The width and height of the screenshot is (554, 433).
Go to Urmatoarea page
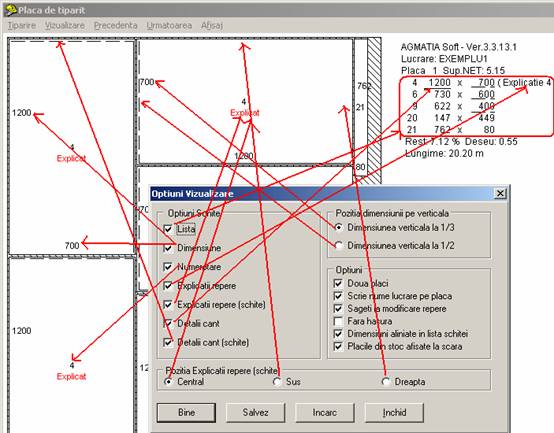pos(169,25)
